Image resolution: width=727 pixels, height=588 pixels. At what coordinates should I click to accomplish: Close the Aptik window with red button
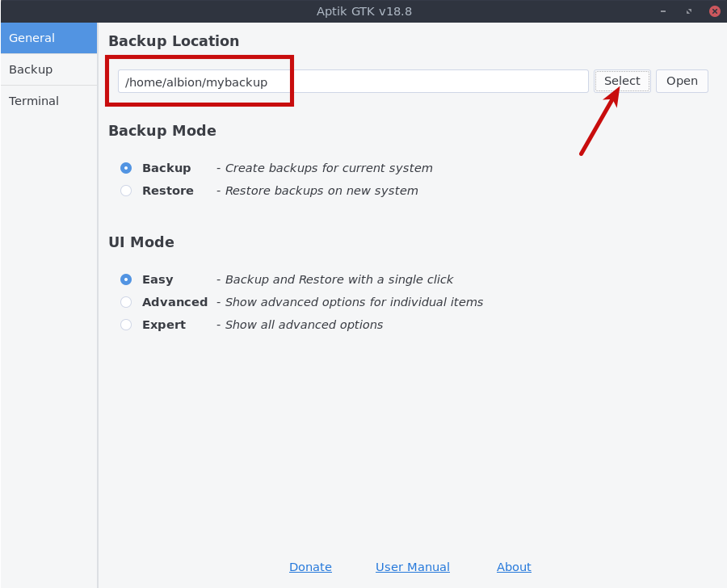pyautogui.click(x=714, y=11)
